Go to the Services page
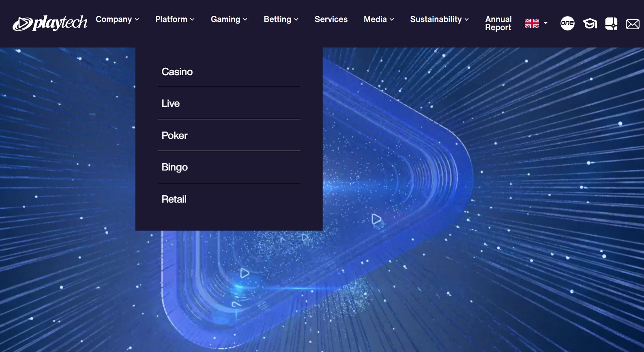 pyautogui.click(x=331, y=19)
